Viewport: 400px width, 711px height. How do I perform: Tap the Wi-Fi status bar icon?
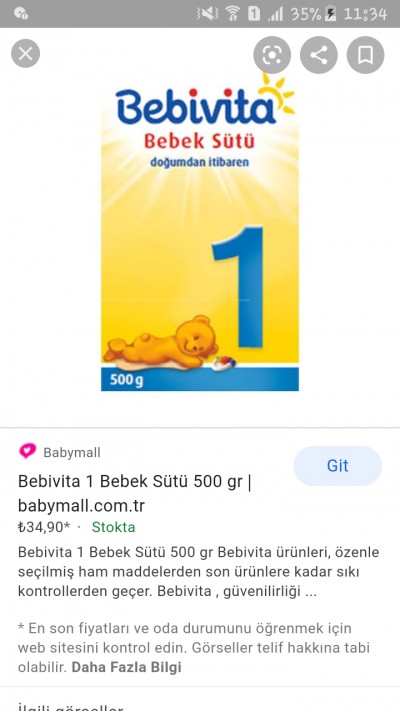233,14
